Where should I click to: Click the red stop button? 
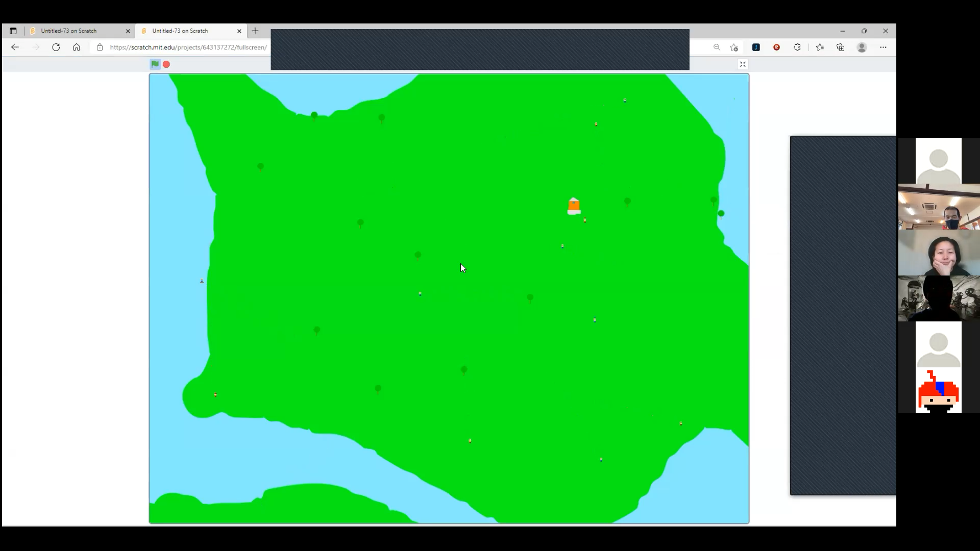166,64
